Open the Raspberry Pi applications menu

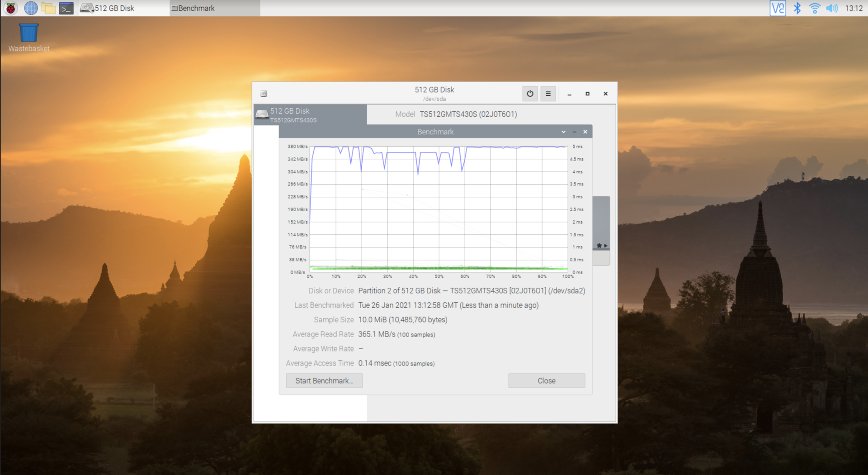(x=10, y=8)
